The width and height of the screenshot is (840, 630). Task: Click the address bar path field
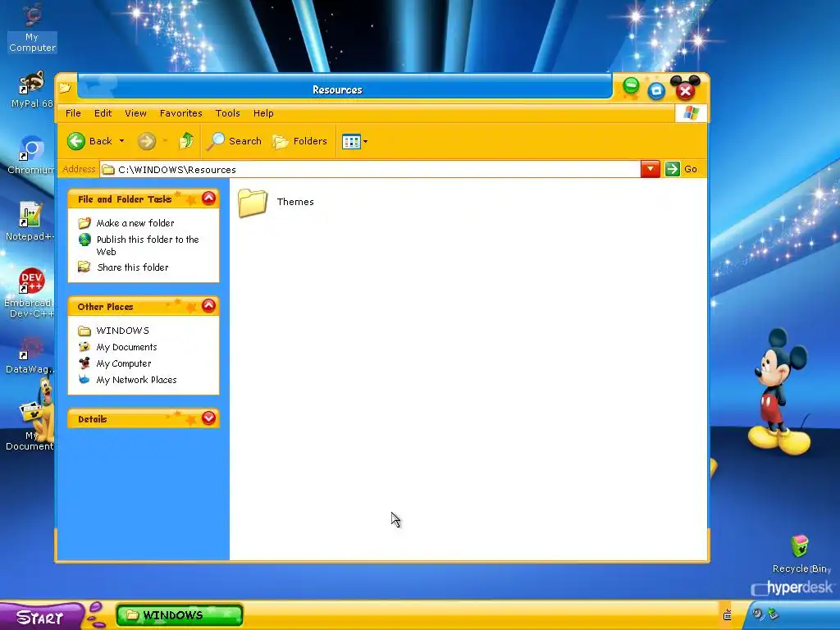coord(370,169)
